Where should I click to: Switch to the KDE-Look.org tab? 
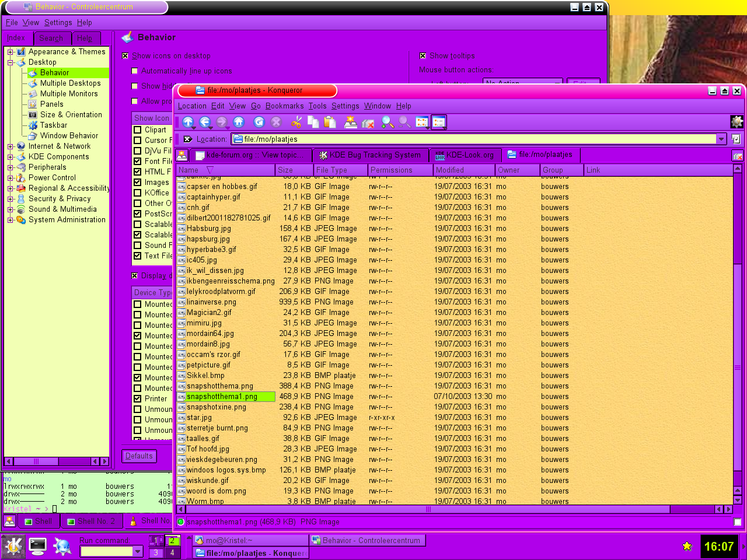click(465, 155)
